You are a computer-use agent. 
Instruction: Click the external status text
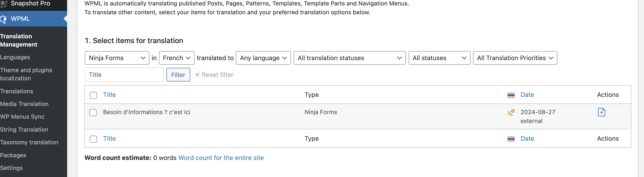coord(531,121)
